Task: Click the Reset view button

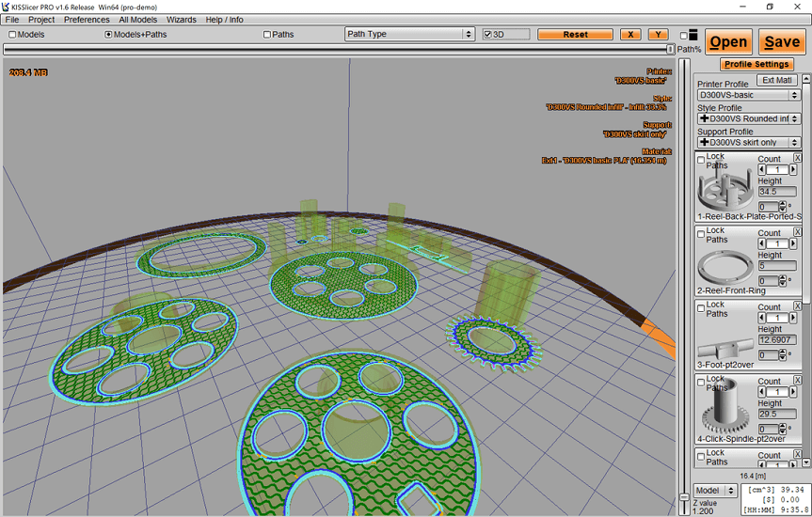Action: tap(575, 35)
